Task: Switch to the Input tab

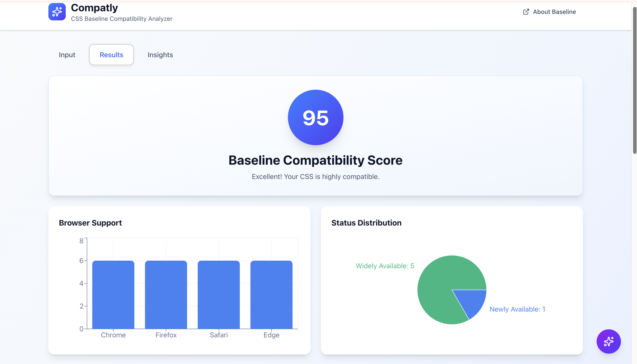Action: click(67, 55)
